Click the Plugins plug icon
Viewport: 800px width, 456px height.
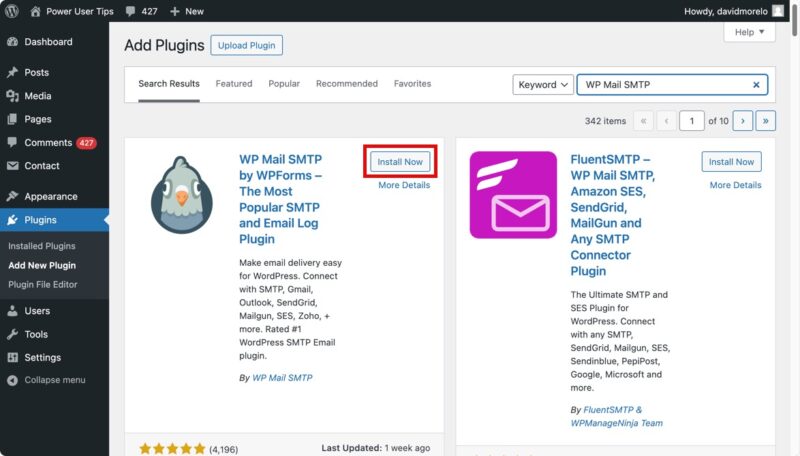[x=13, y=220]
